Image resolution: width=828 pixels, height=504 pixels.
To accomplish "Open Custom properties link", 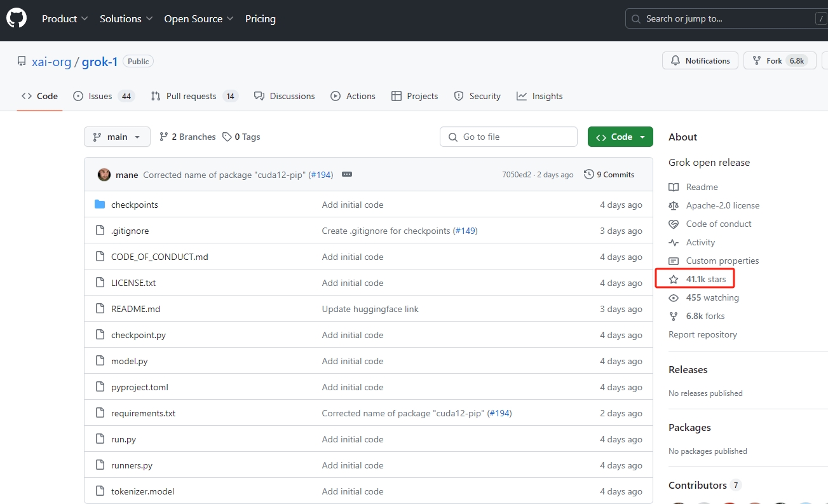I will coord(714,261).
